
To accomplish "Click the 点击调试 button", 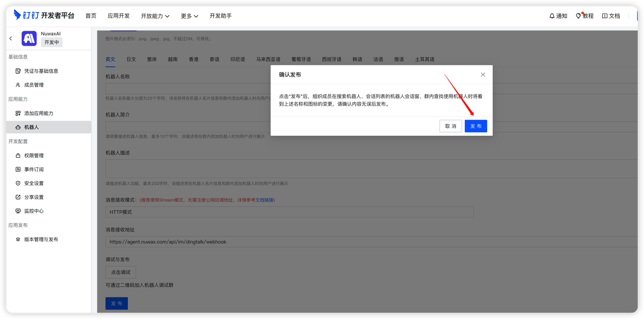I will pos(121,272).
